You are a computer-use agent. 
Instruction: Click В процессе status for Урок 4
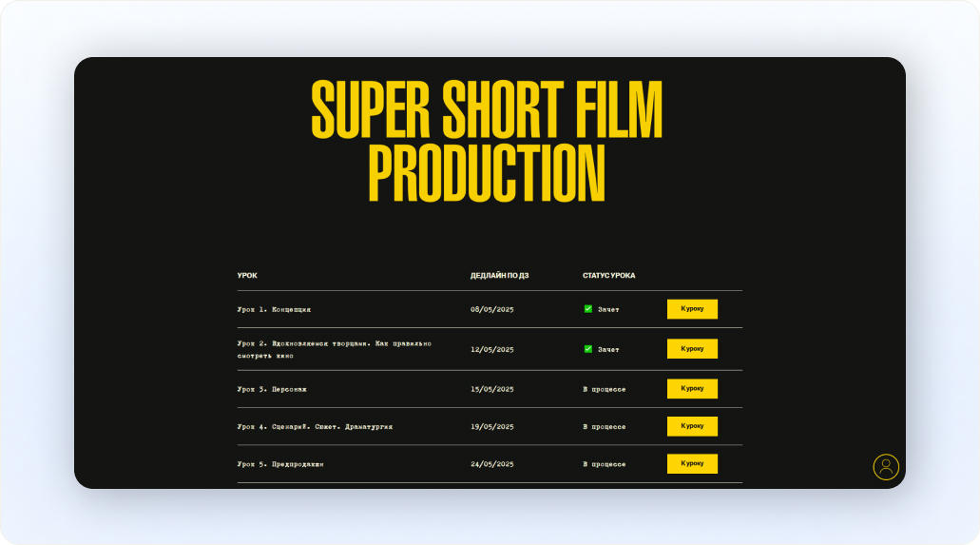coord(605,427)
